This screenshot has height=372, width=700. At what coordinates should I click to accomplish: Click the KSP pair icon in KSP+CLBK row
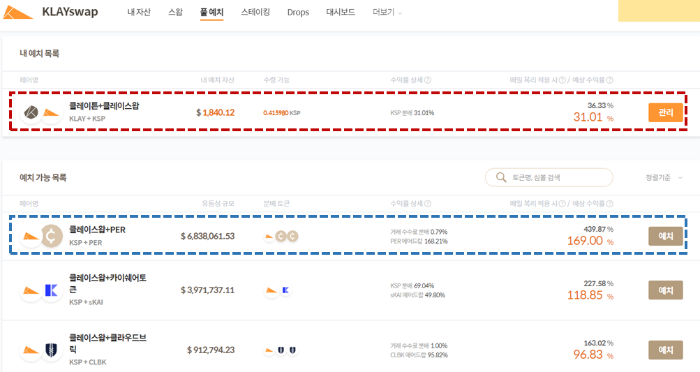pyautogui.click(x=31, y=351)
